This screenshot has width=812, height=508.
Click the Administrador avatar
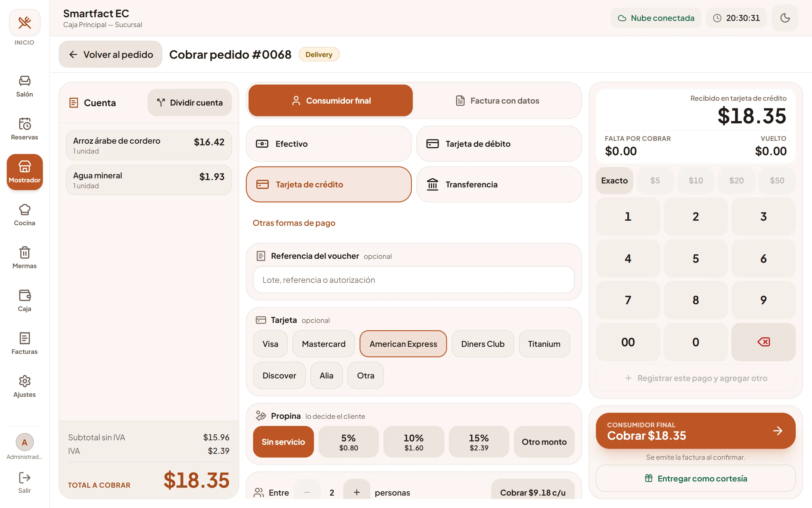click(x=25, y=442)
